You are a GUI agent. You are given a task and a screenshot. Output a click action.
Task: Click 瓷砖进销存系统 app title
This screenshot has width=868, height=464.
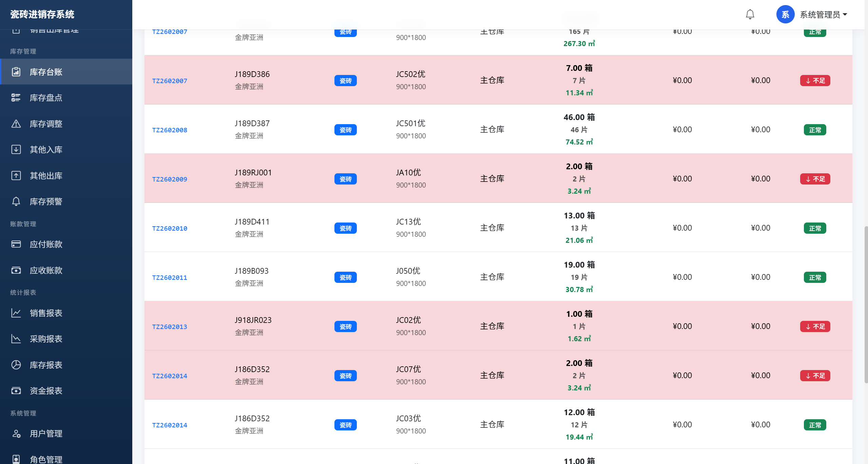pos(42,14)
